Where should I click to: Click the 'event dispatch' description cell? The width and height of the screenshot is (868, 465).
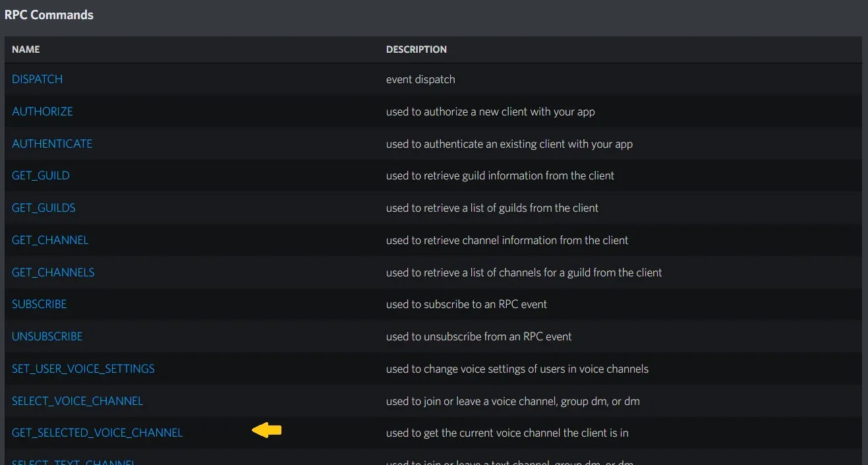point(420,78)
